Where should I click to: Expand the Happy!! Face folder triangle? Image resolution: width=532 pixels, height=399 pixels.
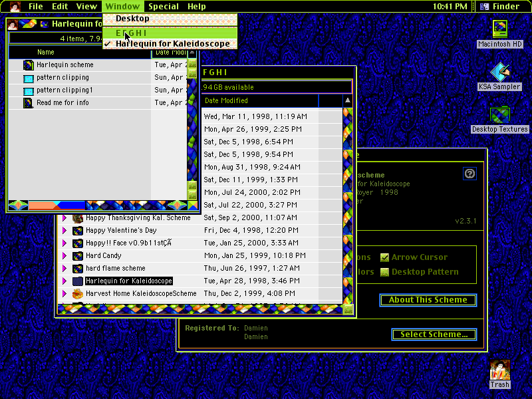point(65,243)
